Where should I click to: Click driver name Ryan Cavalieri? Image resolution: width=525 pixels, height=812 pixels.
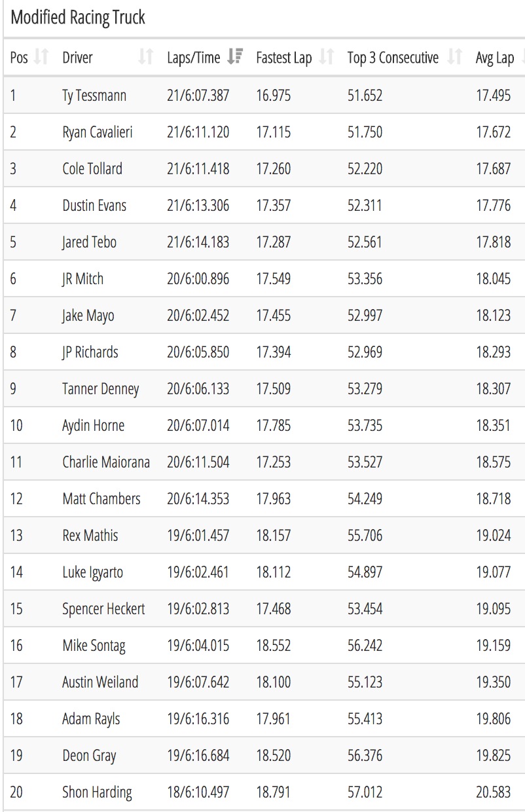coord(98,132)
